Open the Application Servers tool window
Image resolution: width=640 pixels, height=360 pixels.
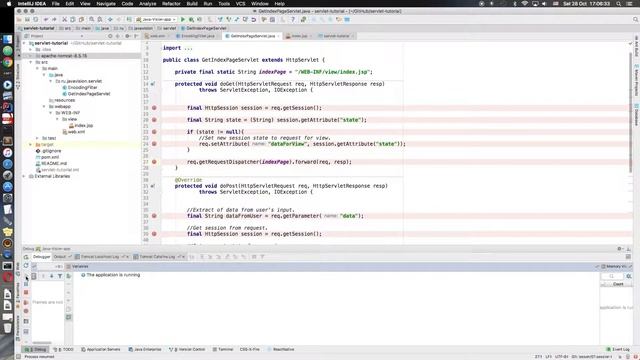(x=101, y=349)
